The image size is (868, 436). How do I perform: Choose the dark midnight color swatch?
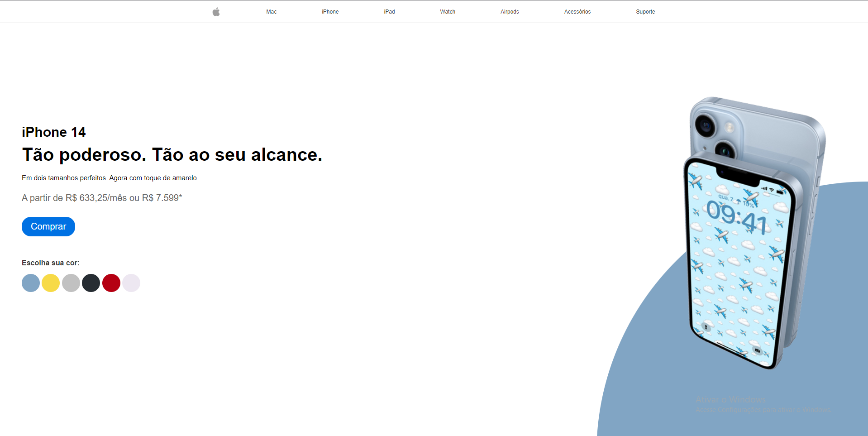pos(91,283)
